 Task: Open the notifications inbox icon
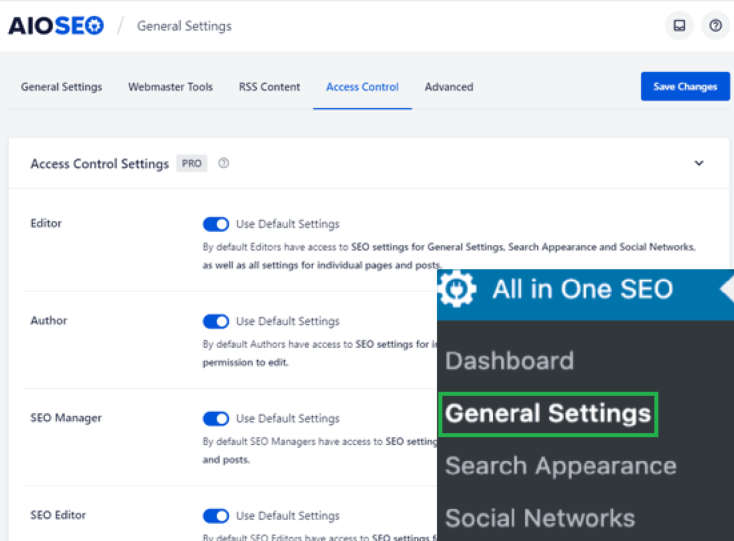click(x=679, y=26)
